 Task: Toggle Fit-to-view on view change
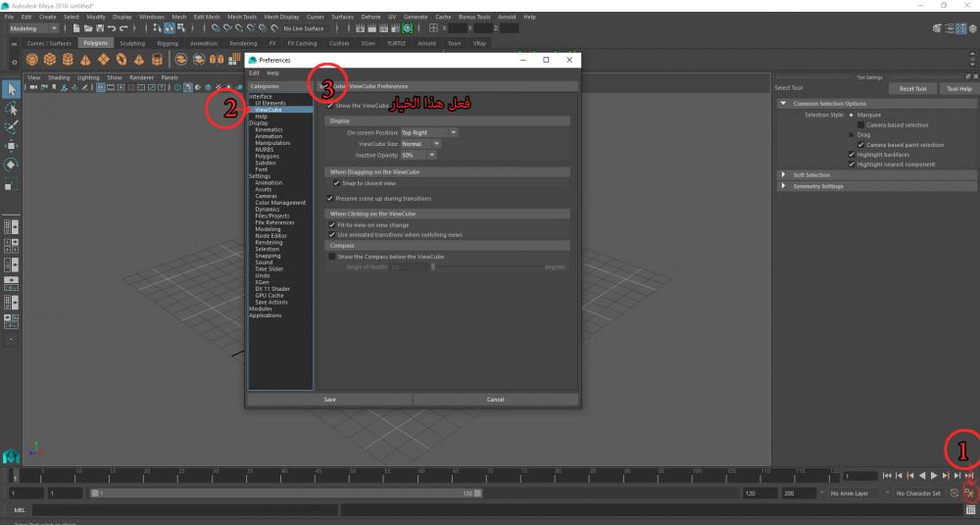pyautogui.click(x=332, y=224)
